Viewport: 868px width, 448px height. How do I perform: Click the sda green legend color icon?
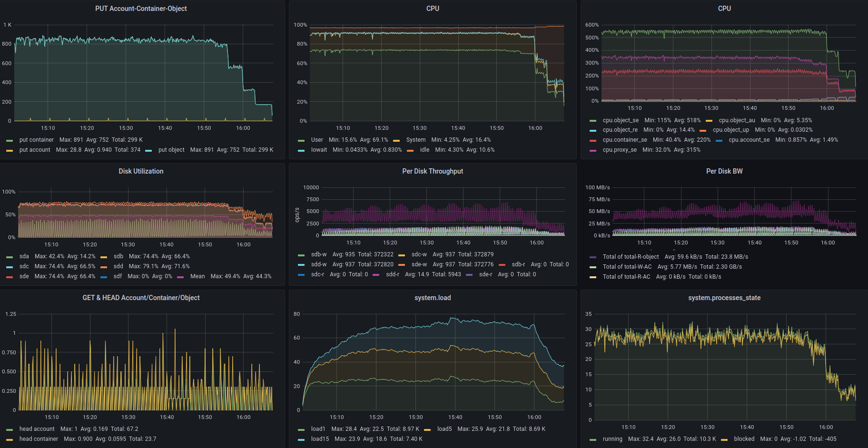coord(10,257)
